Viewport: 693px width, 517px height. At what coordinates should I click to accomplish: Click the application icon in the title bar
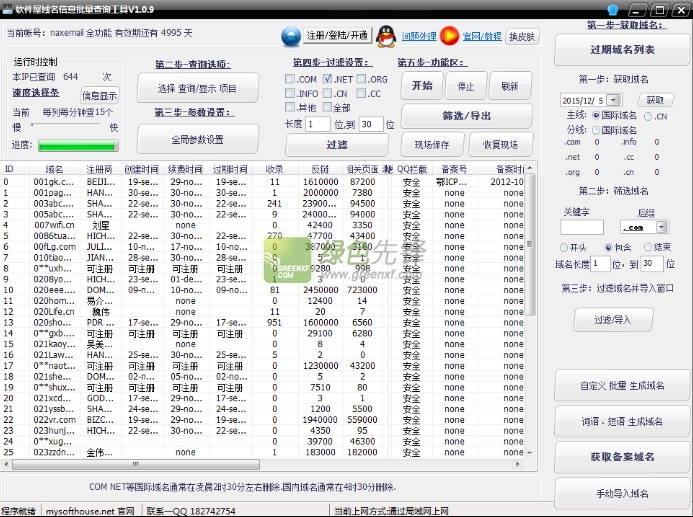(x=7, y=8)
